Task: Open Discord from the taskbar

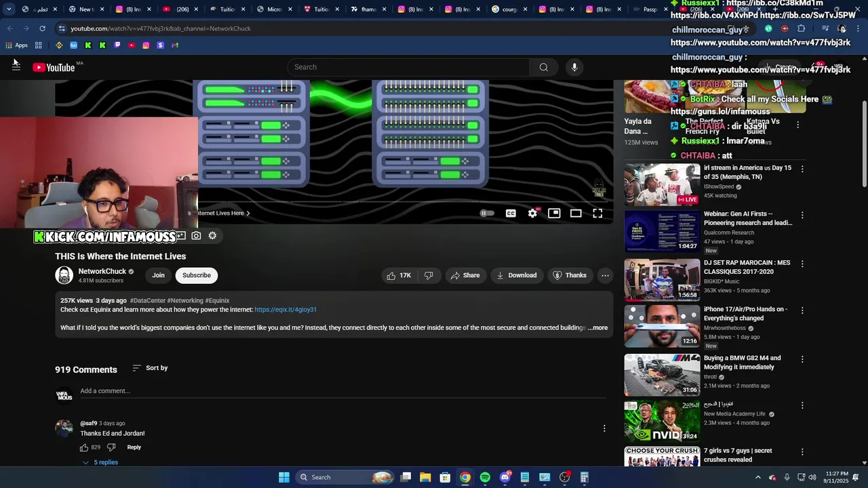Action: coord(505,477)
